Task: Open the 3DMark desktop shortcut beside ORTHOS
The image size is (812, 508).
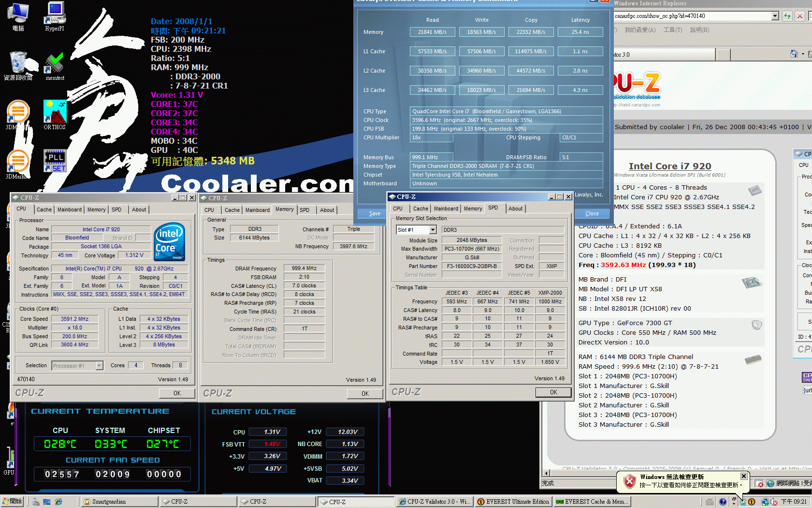Action: [18, 115]
